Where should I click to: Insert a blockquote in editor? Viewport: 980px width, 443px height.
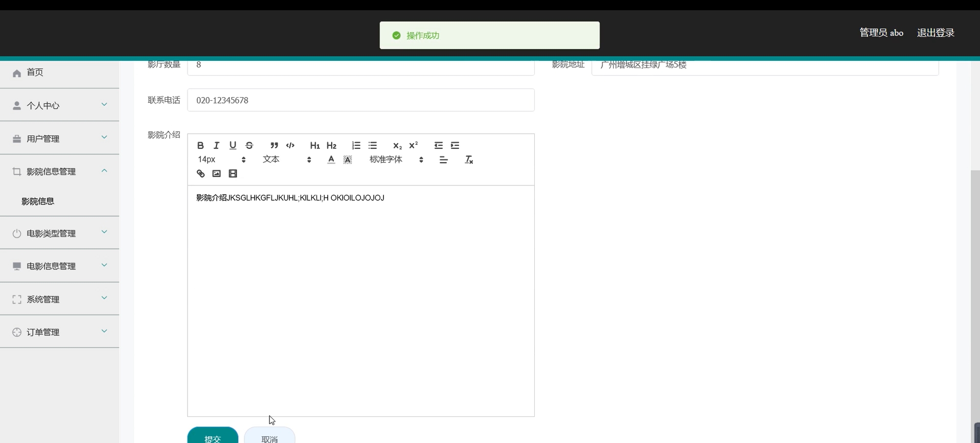(x=274, y=146)
